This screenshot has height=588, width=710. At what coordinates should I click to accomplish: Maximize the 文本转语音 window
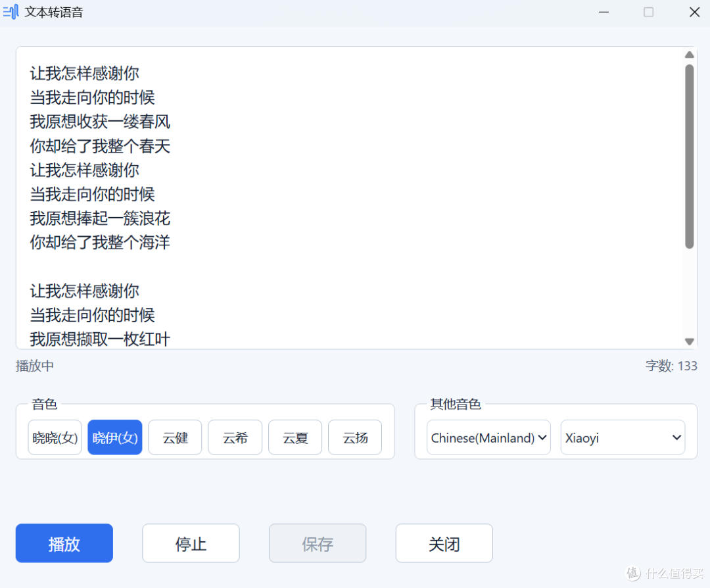pyautogui.click(x=648, y=12)
